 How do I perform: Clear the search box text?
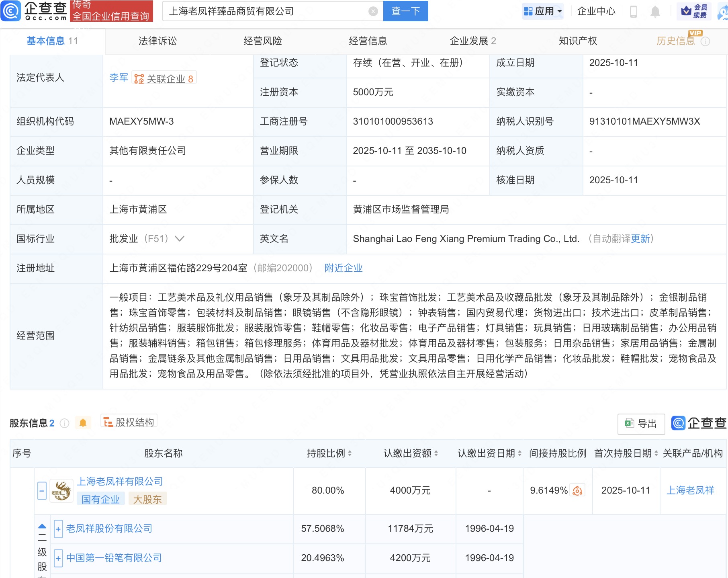[373, 11]
